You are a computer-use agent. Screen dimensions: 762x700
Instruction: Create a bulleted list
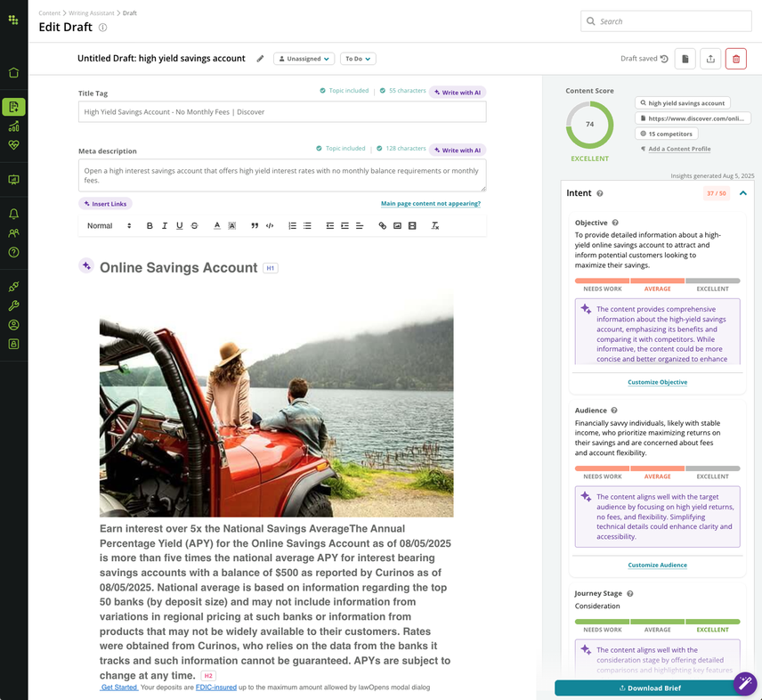[307, 225]
